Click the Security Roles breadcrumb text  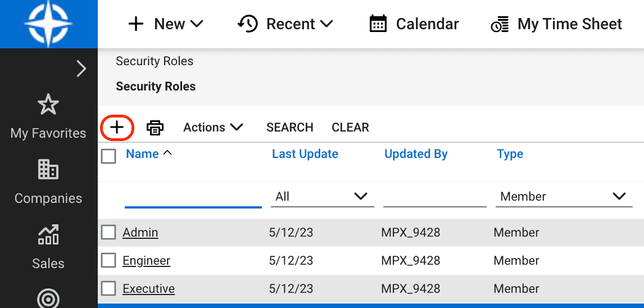coord(155,61)
